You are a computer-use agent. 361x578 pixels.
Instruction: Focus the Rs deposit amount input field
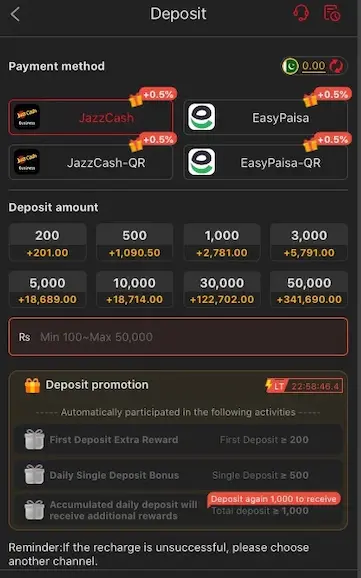[178, 337]
